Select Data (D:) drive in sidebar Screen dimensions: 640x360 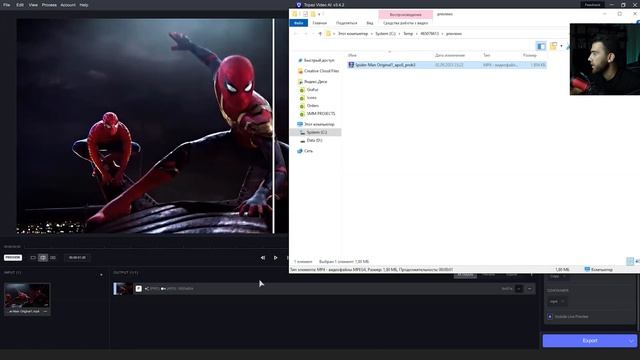click(x=314, y=140)
